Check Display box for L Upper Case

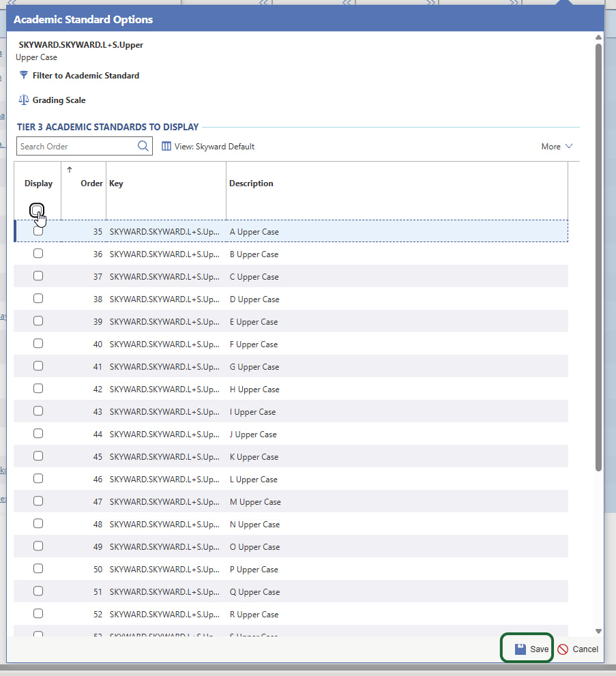[38, 479]
